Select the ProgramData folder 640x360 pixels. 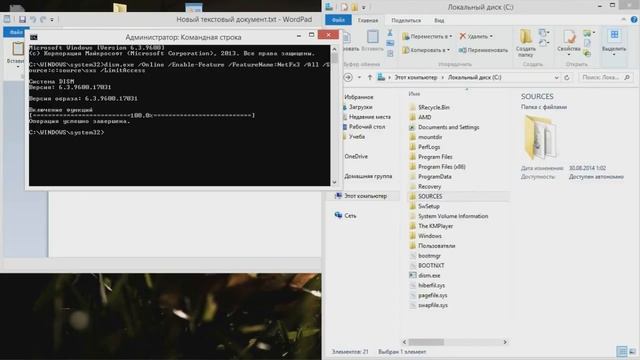(x=434, y=177)
